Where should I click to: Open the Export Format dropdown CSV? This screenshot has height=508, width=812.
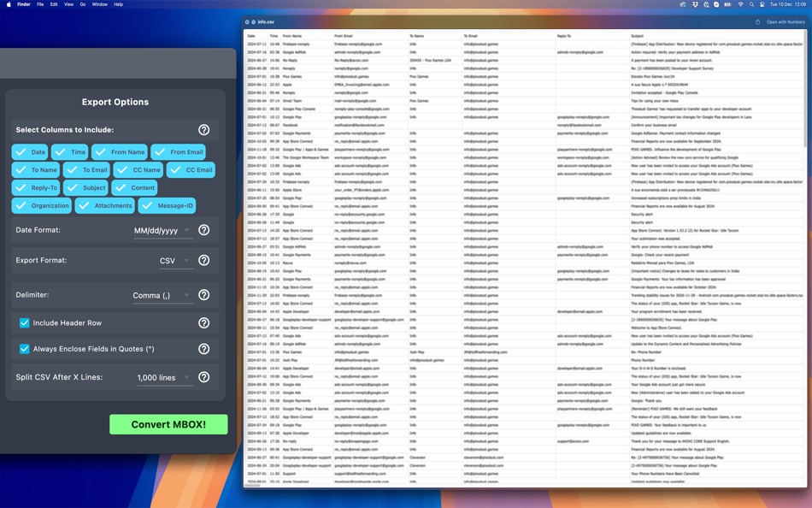point(175,261)
